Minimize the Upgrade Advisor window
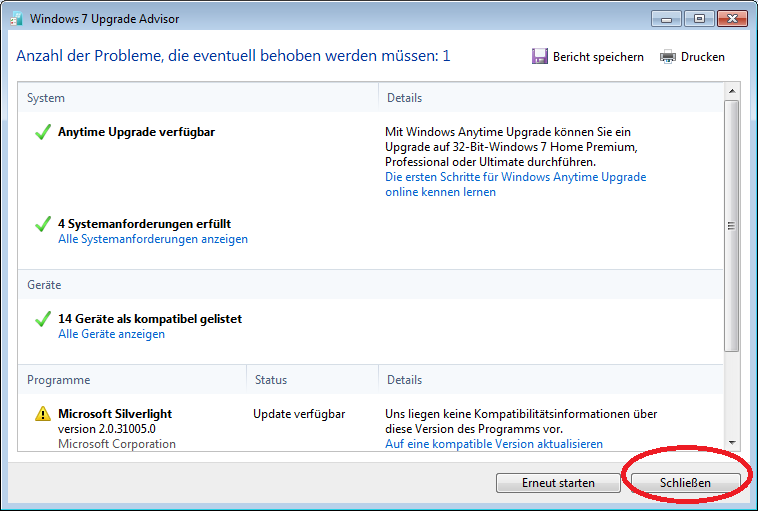Image resolution: width=758 pixels, height=511 pixels. (x=666, y=19)
